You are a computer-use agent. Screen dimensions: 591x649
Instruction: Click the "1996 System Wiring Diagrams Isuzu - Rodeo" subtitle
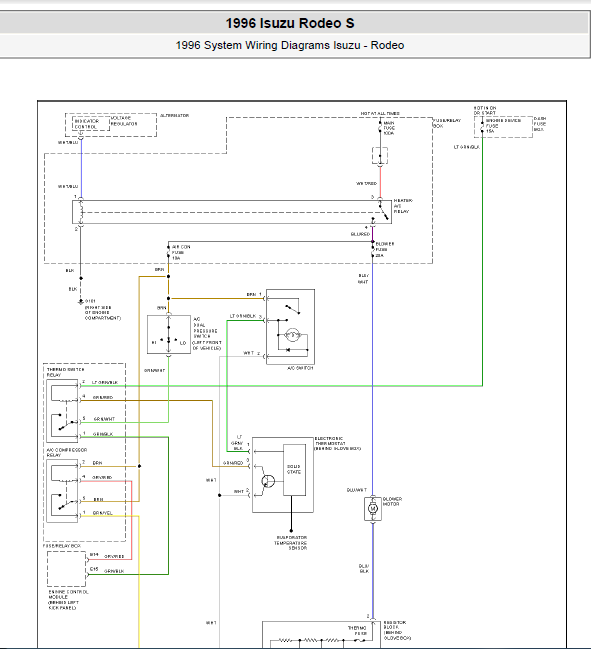coord(290,45)
